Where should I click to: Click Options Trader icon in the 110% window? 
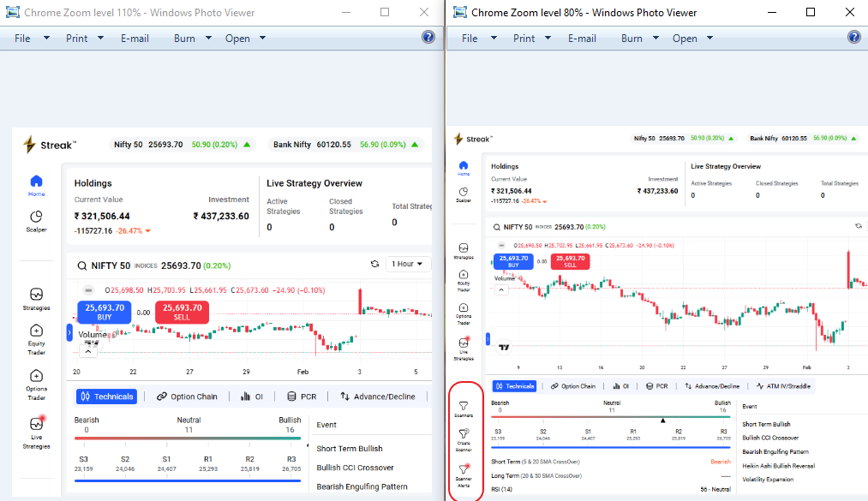[36, 376]
